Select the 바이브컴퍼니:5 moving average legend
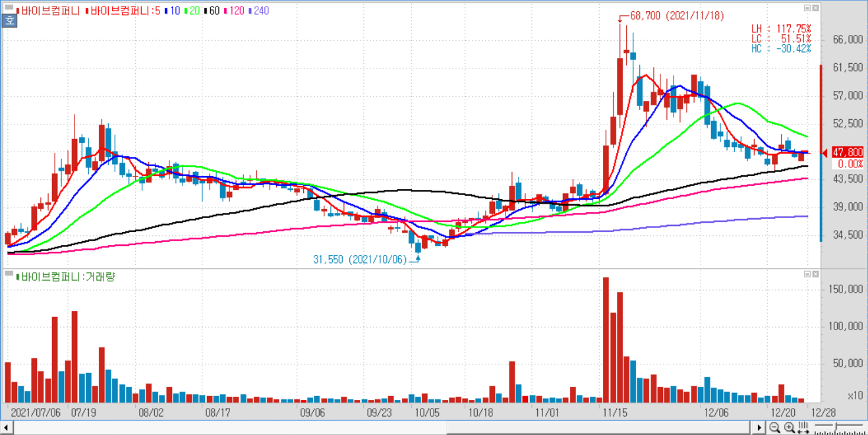The height and width of the screenshot is (435, 868). point(123,11)
